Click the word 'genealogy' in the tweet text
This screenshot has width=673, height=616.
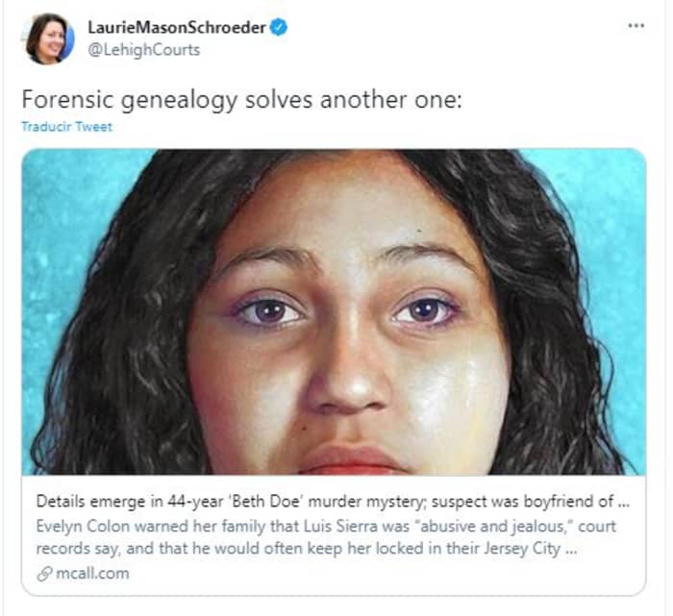(179, 101)
